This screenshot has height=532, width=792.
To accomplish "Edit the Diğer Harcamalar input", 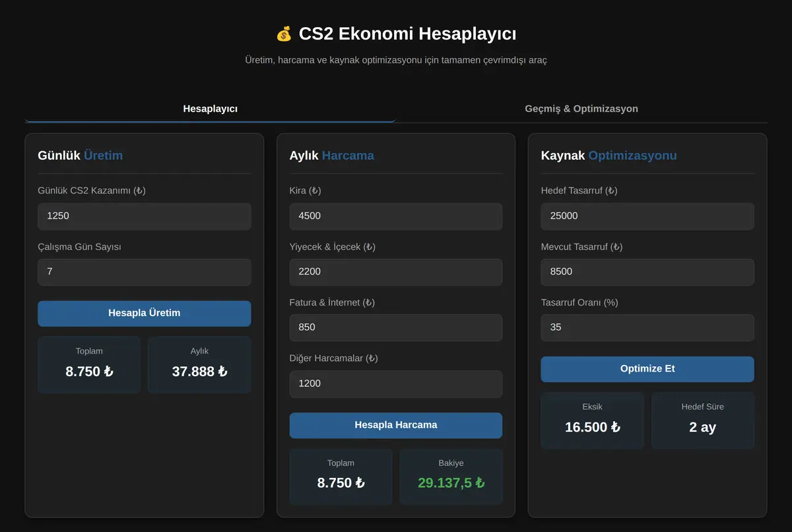I will point(395,383).
